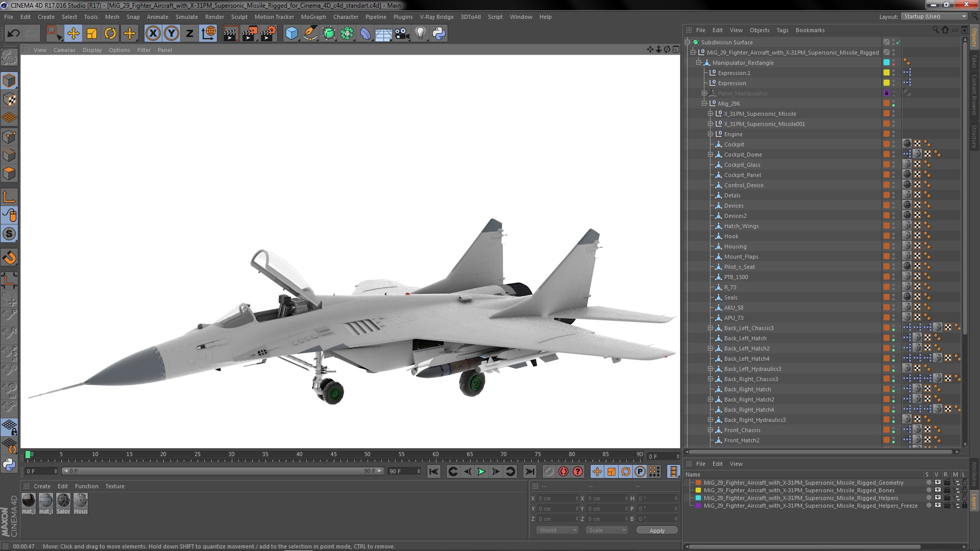The height and width of the screenshot is (551, 980).
Task: Open the spline pen tool
Action: [x=310, y=34]
